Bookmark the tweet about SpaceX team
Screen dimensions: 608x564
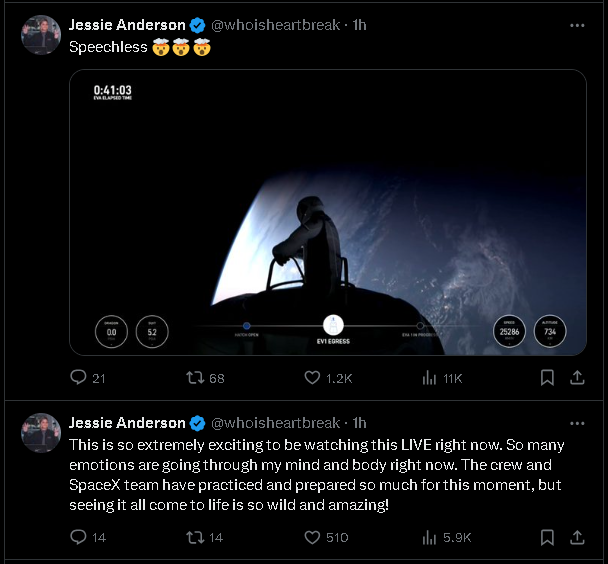point(547,537)
